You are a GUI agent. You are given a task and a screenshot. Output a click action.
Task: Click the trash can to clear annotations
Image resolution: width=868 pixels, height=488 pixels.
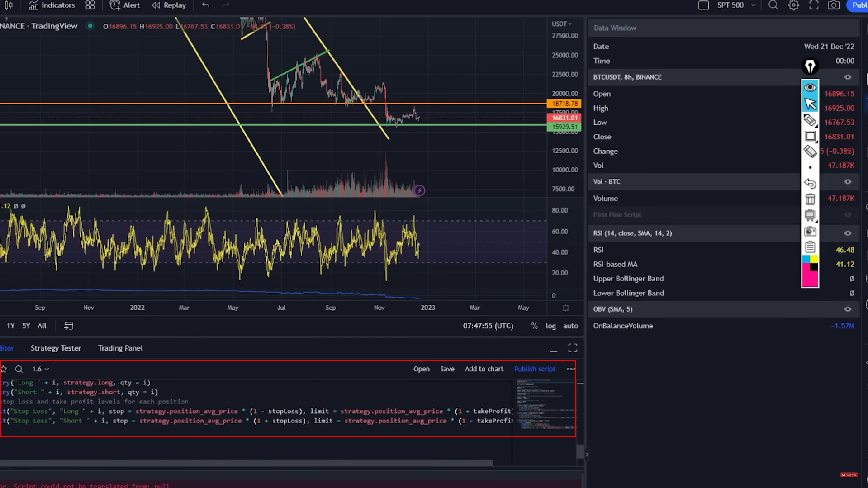click(810, 199)
